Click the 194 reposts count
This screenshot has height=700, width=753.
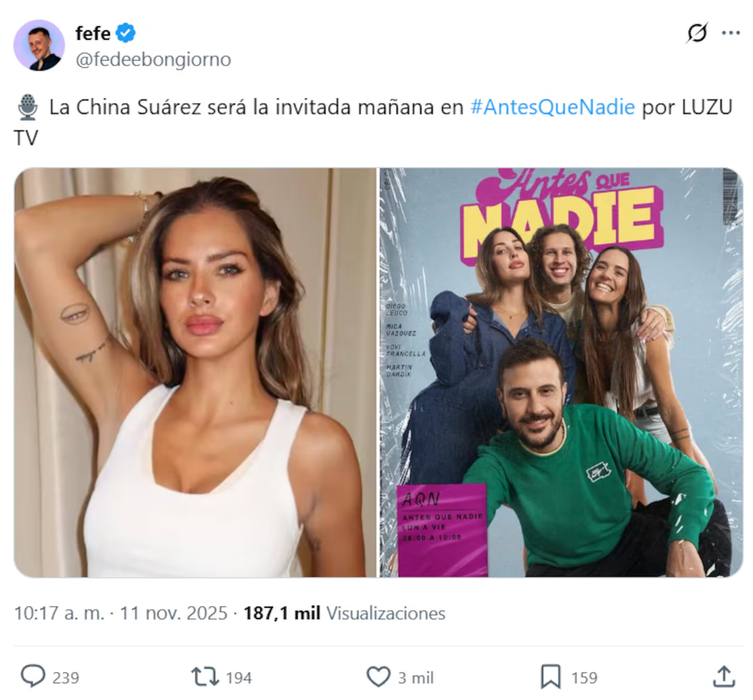[238, 677]
